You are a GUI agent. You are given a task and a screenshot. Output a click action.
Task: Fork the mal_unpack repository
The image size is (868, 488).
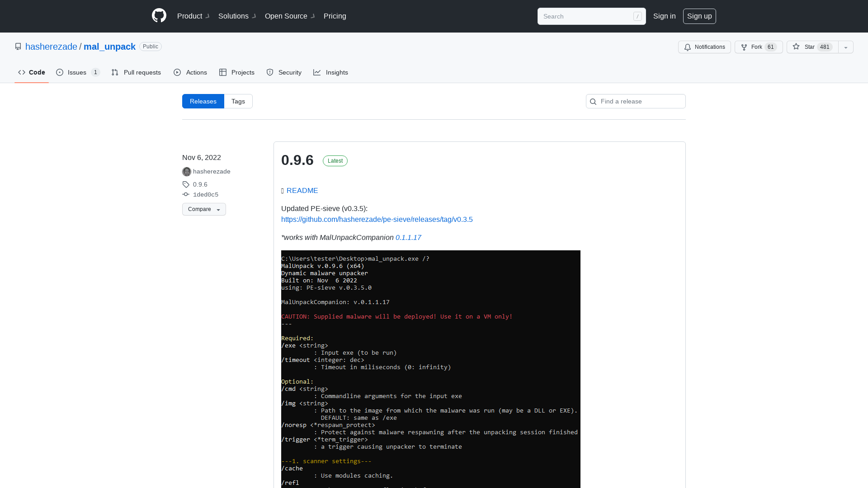pyautogui.click(x=759, y=47)
